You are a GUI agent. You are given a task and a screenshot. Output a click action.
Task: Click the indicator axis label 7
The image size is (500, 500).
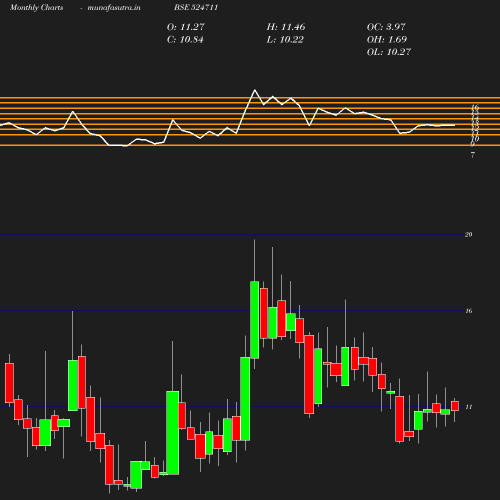pos(472,155)
